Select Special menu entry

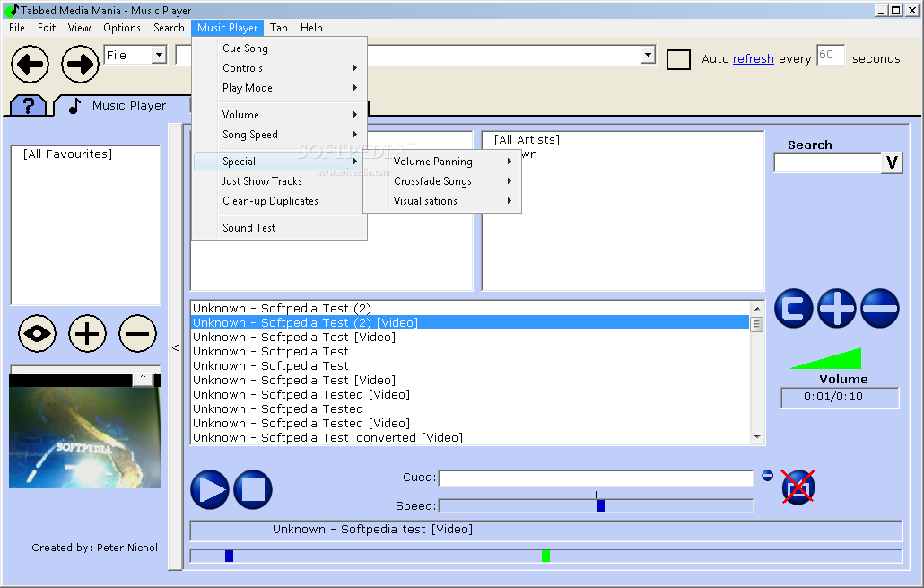(x=280, y=161)
